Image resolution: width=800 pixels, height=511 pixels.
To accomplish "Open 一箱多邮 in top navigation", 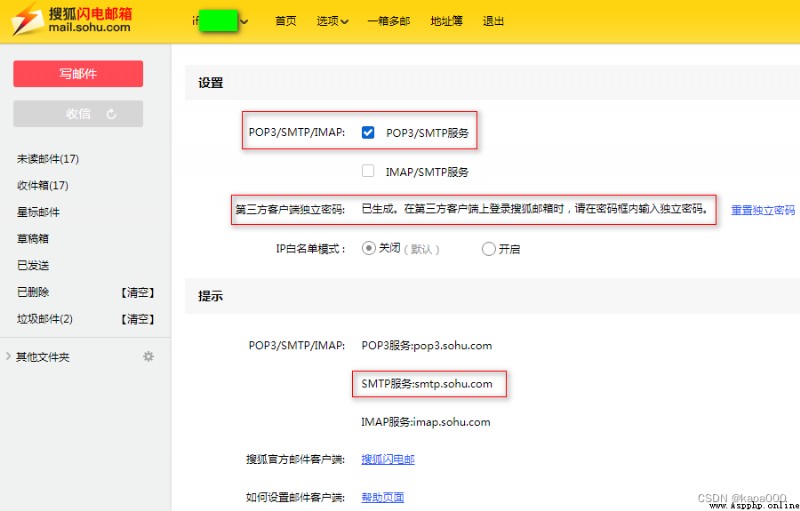I will 389,21.
